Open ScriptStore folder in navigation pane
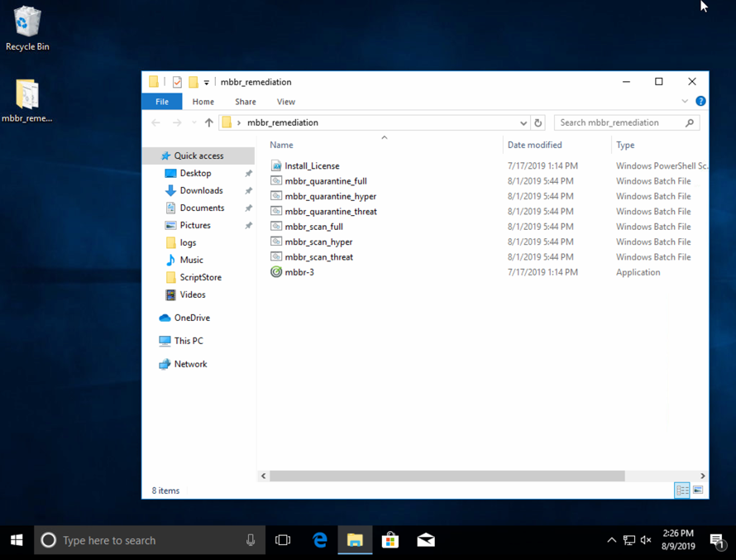This screenshot has height=560, width=736. [200, 277]
